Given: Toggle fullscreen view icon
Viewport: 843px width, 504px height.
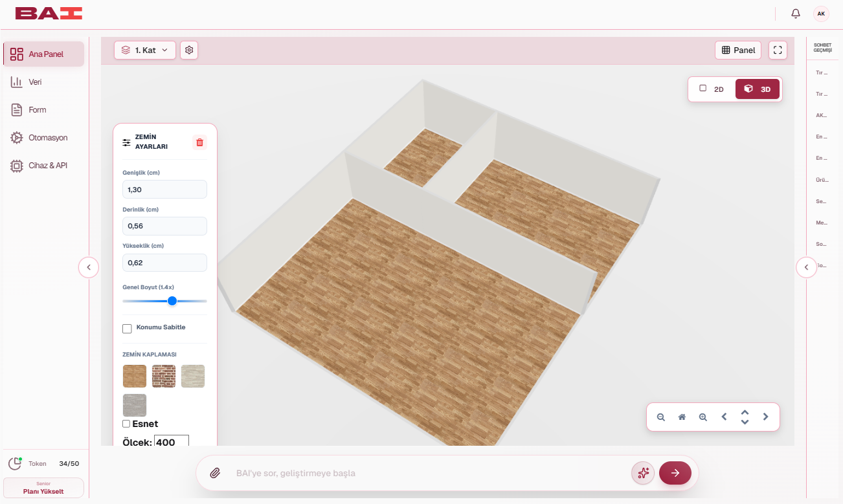Looking at the screenshot, I should (778, 50).
